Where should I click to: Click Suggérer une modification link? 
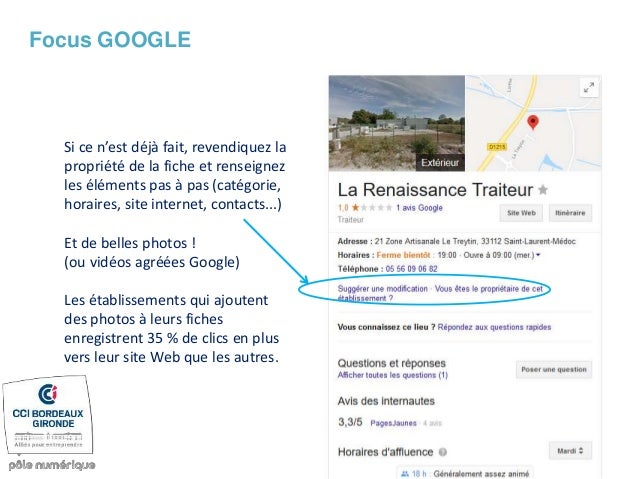coord(382,289)
